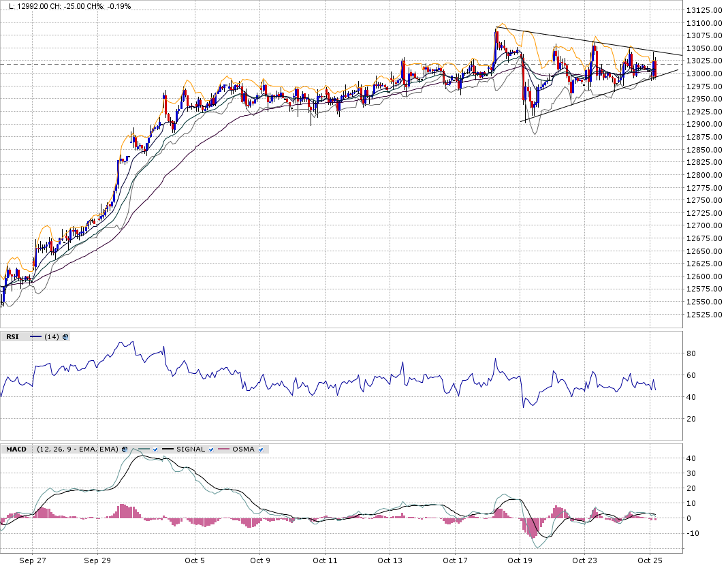The height and width of the screenshot is (570, 728).
Task: Toggle the MACD line visibility checkbox
Action: [155, 449]
